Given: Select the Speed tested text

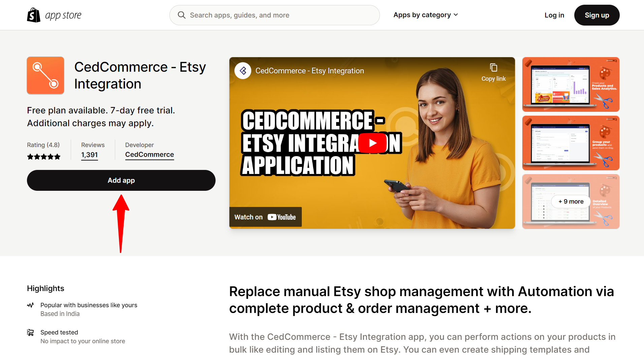Looking at the screenshot, I should 59,332.
